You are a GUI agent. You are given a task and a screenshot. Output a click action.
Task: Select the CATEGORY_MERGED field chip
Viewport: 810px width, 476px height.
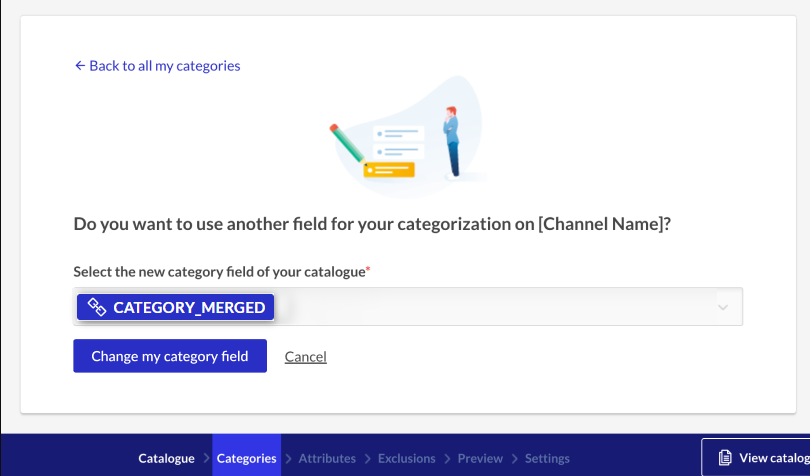(176, 308)
